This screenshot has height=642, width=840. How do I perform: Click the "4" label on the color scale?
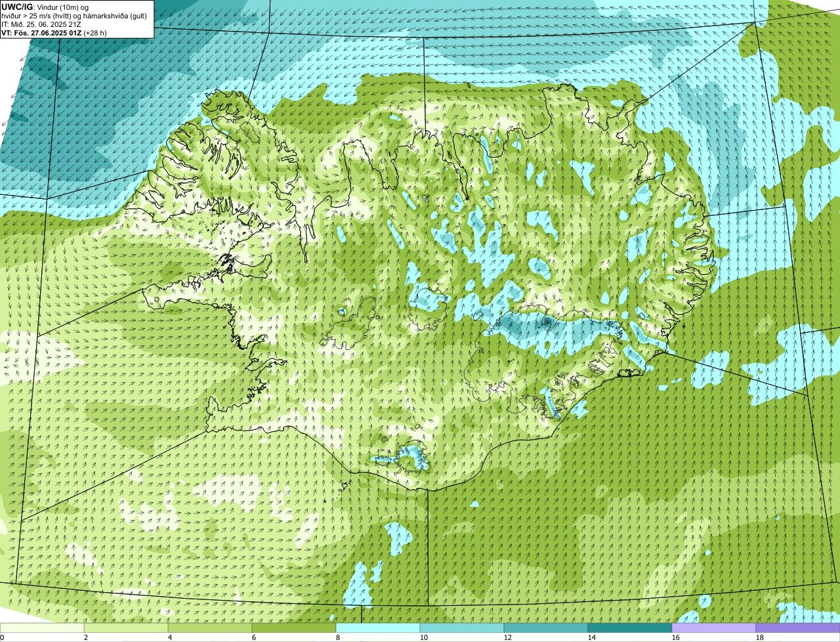(170, 637)
